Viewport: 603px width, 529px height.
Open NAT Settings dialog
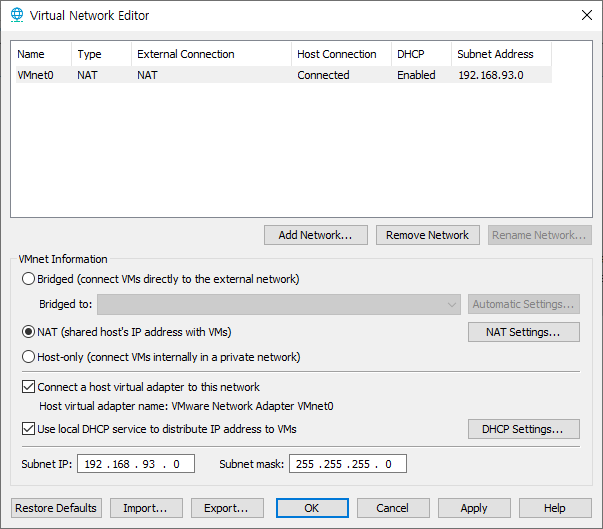tap(524, 332)
